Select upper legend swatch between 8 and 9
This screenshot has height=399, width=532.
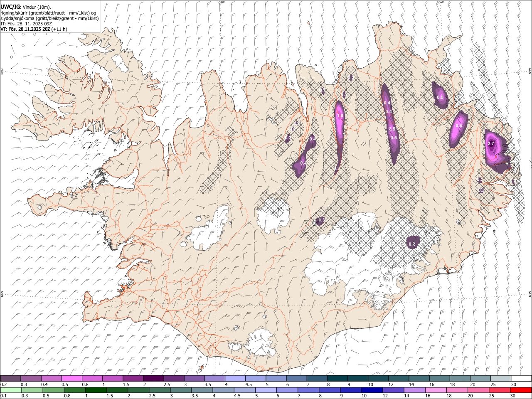click(x=337, y=379)
